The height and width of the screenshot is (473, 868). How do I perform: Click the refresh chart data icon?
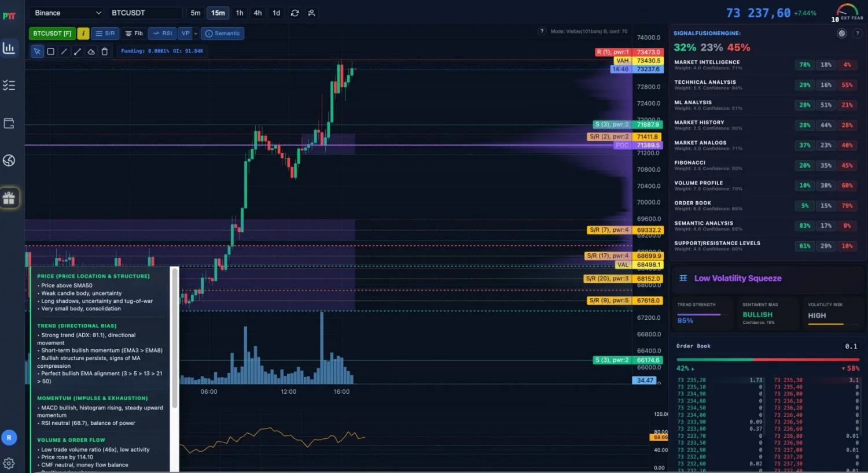point(295,13)
